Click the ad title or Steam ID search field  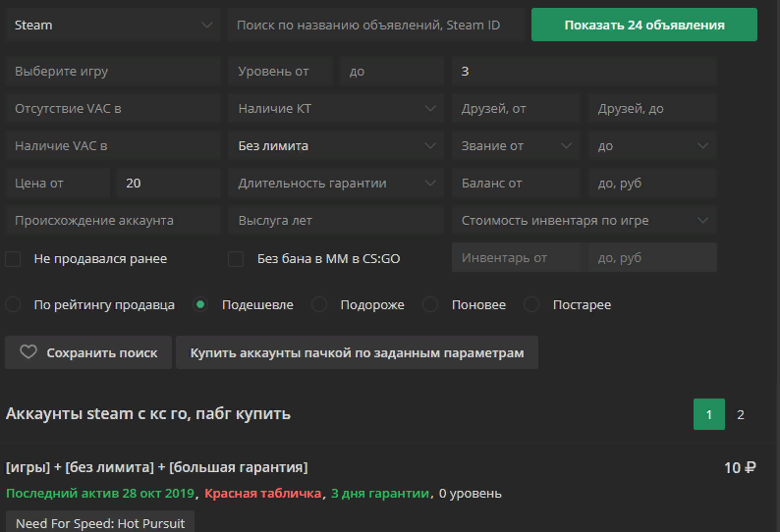pyautogui.click(x=375, y=25)
